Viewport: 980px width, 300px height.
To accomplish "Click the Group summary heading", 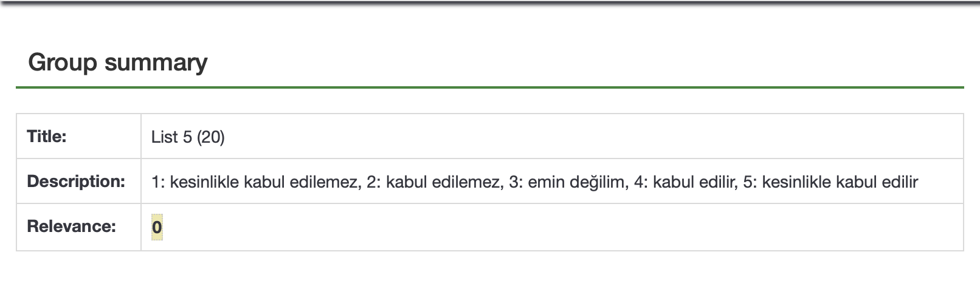I will click(117, 63).
